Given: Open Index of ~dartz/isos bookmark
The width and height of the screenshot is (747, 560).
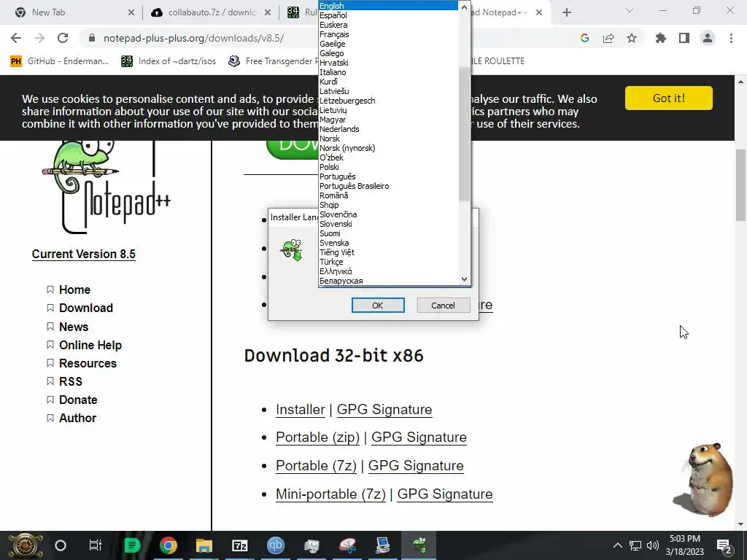Looking at the screenshot, I should 169,61.
